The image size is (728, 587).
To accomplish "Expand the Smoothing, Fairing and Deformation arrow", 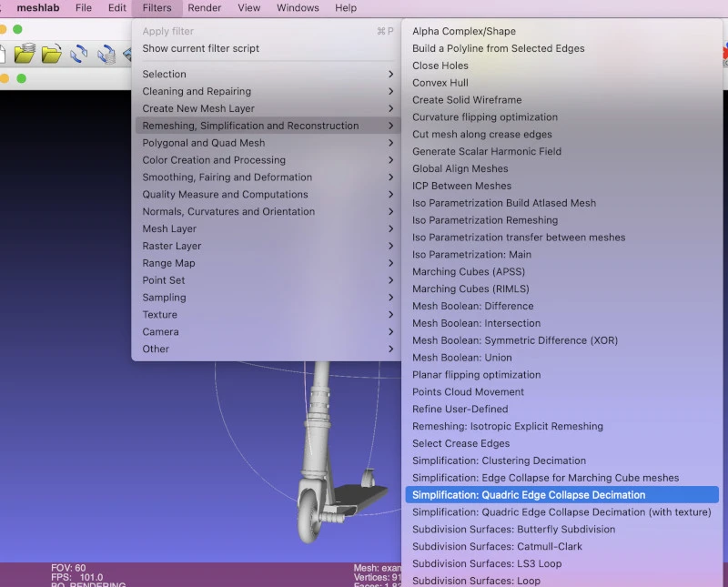I will coord(391,177).
